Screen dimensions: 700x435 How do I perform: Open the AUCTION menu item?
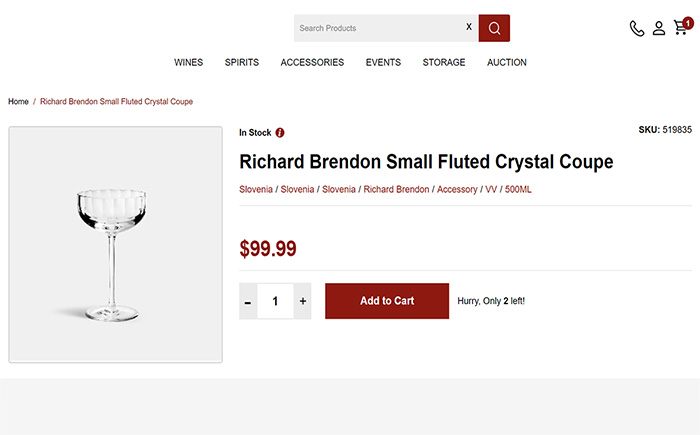pos(507,63)
